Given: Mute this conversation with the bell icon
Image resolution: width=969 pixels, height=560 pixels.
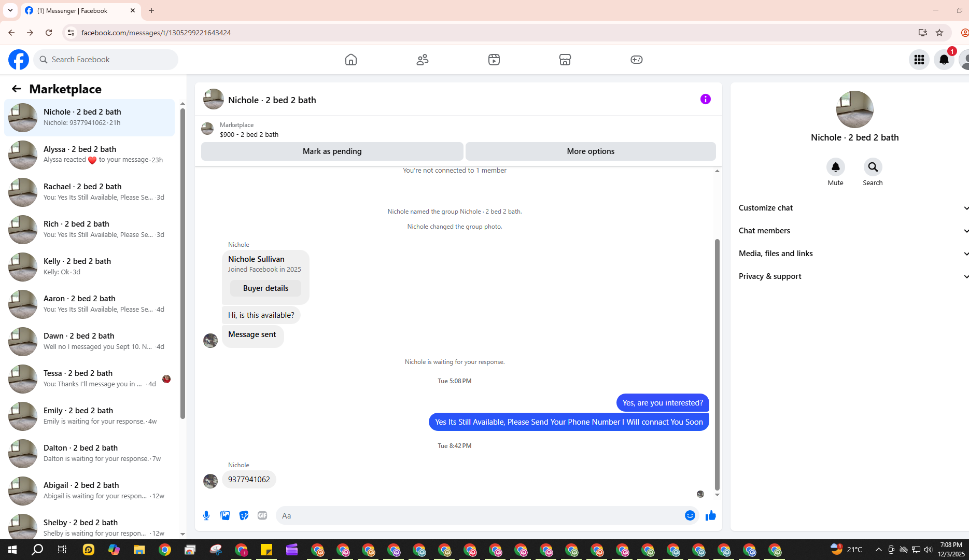Looking at the screenshot, I should [836, 167].
